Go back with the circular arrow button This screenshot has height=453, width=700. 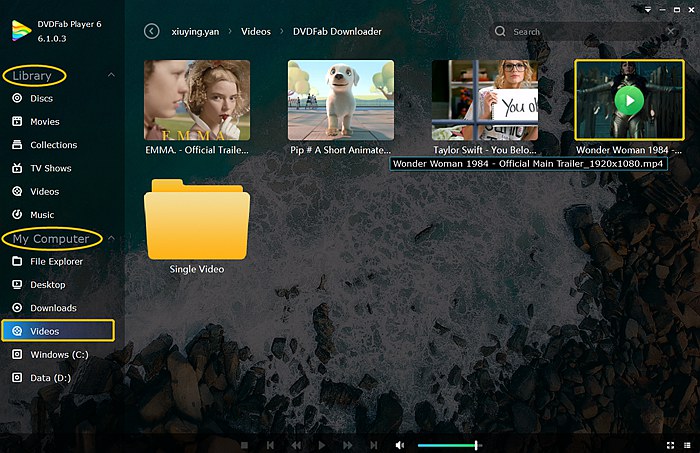tap(152, 31)
